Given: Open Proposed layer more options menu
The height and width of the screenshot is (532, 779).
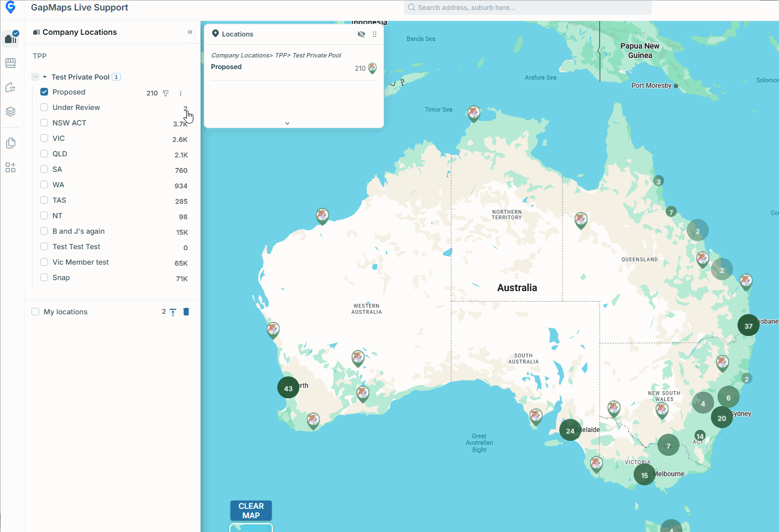Looking at the screenshot, I should [x=181, y=93].
